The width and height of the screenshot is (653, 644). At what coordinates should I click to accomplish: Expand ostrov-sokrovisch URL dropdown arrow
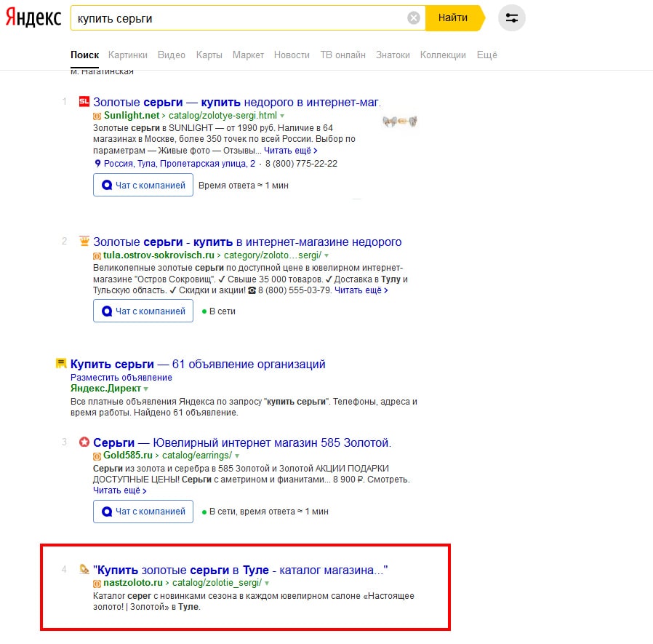tap(326, 255)
